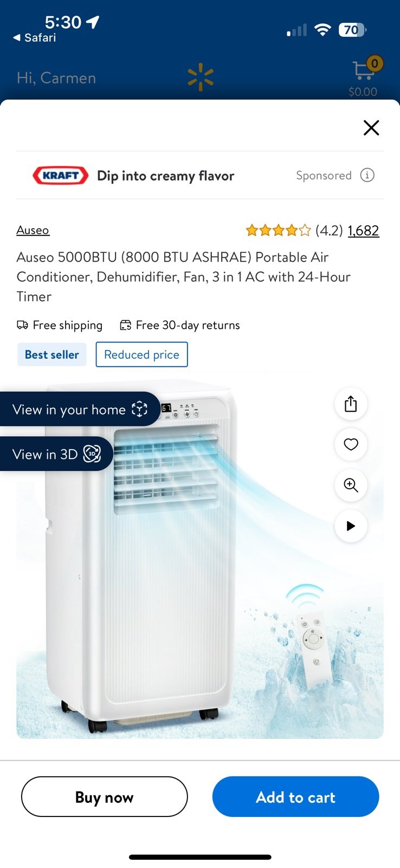The height and width of the screenshot is (868, 400).
Task: Play the product video
Action: pyautogui.click(x=351, y=526)
